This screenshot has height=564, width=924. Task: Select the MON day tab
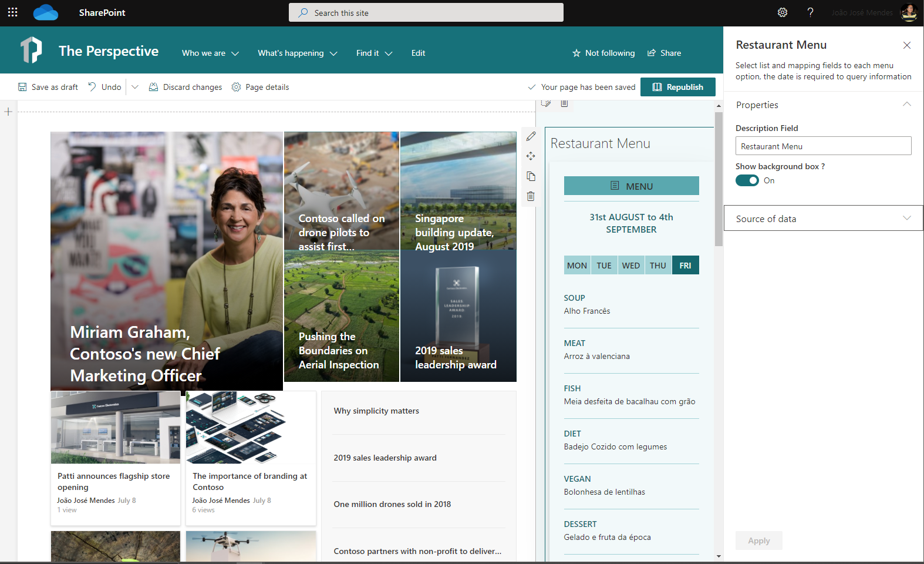click(577, 266)
